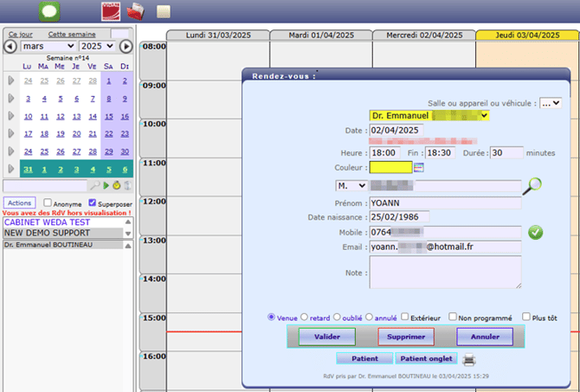The width and height of the screenshot is (580, 392).
Task: Click the Ce jour link
Action: click(x=21, y=34)
